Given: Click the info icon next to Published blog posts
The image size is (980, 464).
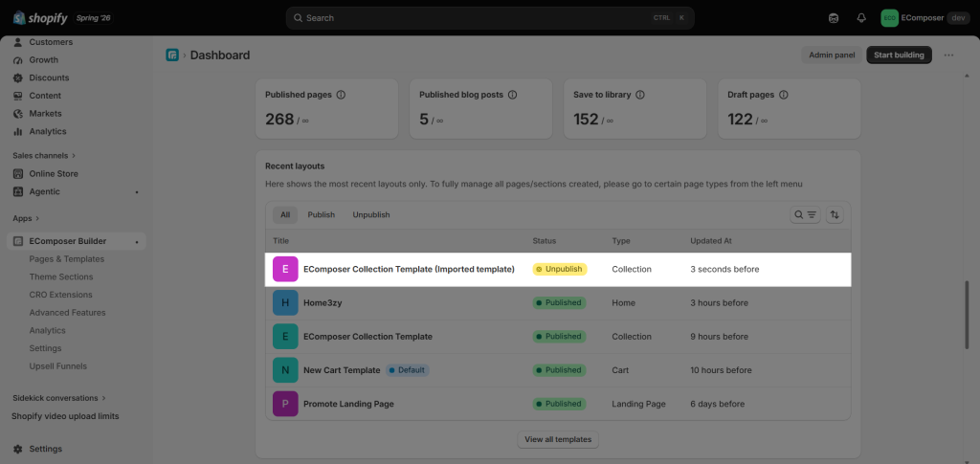Looking at the screenshot, I should point(513,95).
